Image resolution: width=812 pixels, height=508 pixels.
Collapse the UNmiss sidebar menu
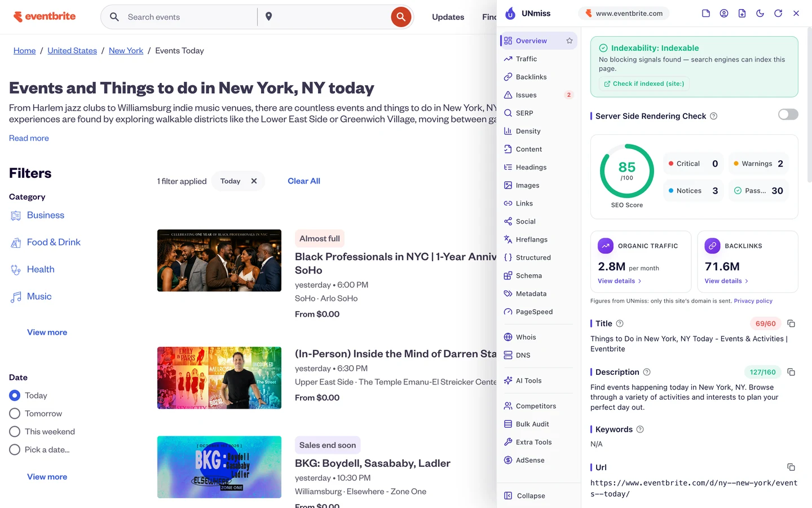(524, 496)
